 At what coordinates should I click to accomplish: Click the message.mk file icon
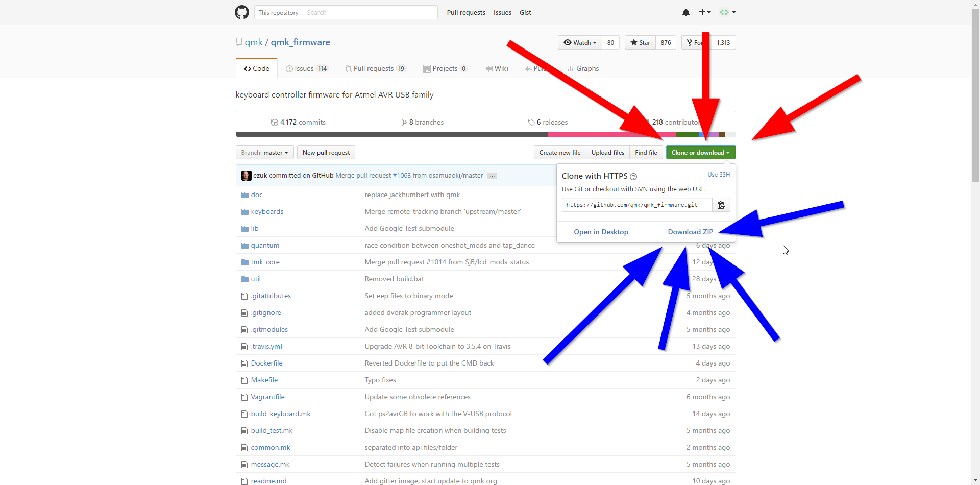click(244, 465)
